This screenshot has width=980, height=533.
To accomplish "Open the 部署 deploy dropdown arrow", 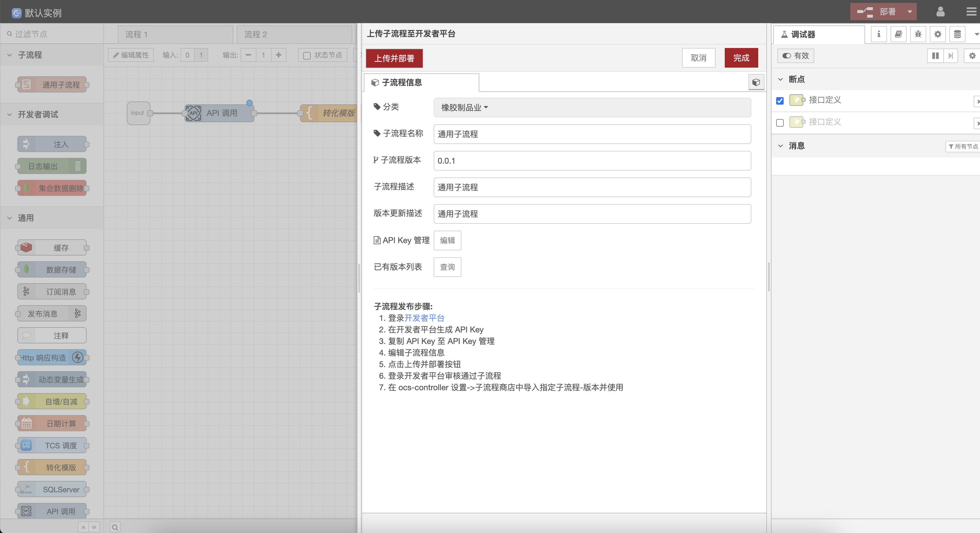I will click(910, 12).
